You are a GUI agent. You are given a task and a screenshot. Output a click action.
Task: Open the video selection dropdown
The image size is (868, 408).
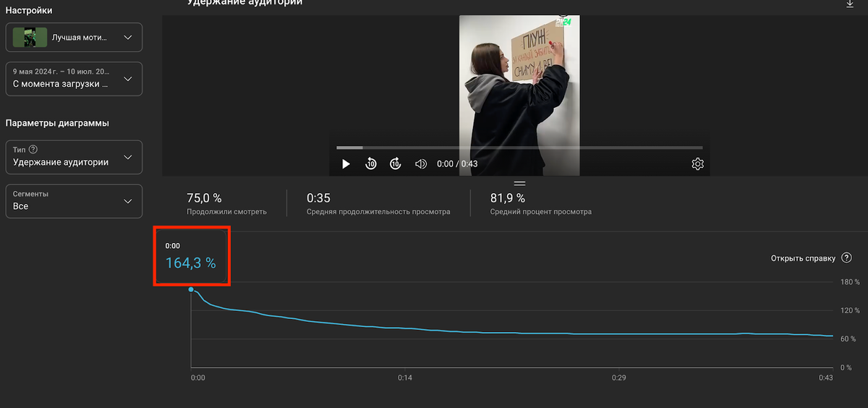point(74,37)
